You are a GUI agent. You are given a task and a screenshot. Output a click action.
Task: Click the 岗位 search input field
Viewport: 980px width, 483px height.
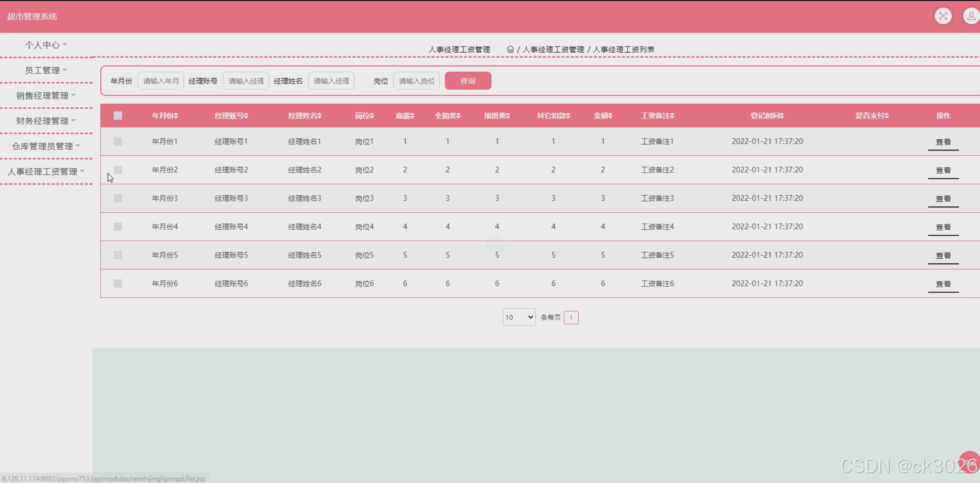[x=416, y=81]
